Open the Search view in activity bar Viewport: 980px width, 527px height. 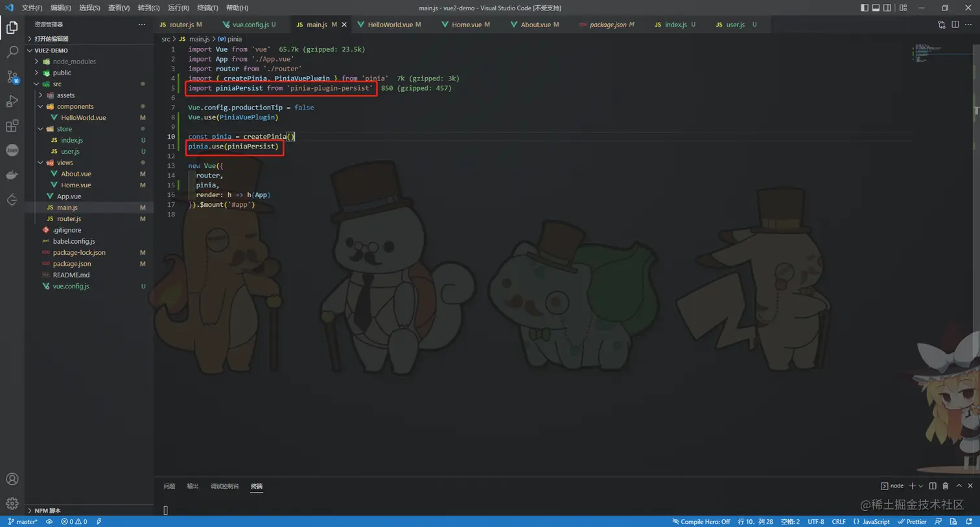click(12, 52)
